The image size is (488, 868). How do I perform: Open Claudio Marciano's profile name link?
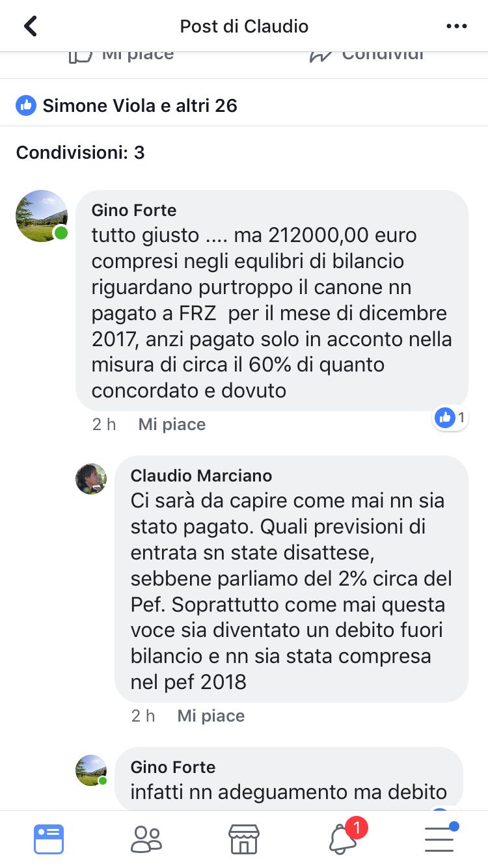click(201, 476)
